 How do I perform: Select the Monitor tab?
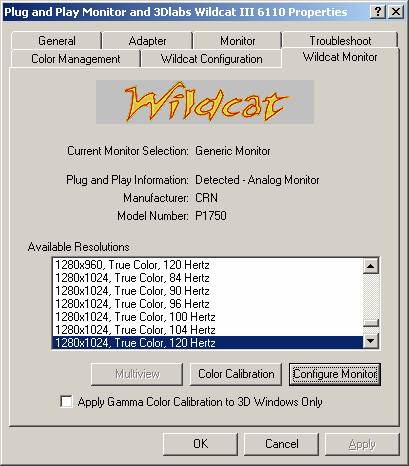coord(237,41)
